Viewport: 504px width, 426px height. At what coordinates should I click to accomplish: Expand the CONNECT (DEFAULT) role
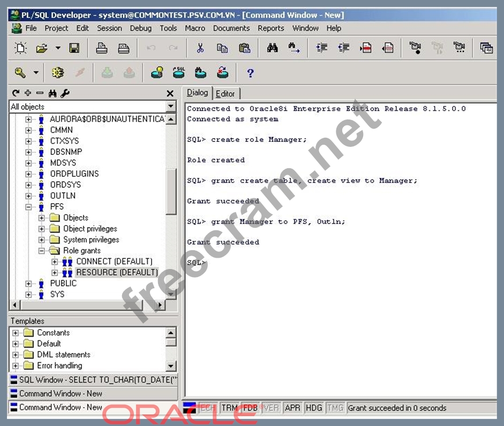(x=55, y=261)
